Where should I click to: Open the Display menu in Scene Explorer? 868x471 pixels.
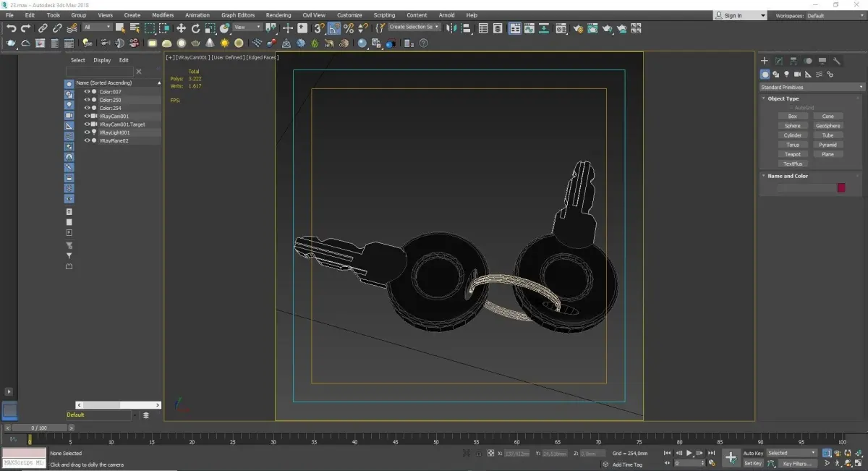(x=102, y=60)
